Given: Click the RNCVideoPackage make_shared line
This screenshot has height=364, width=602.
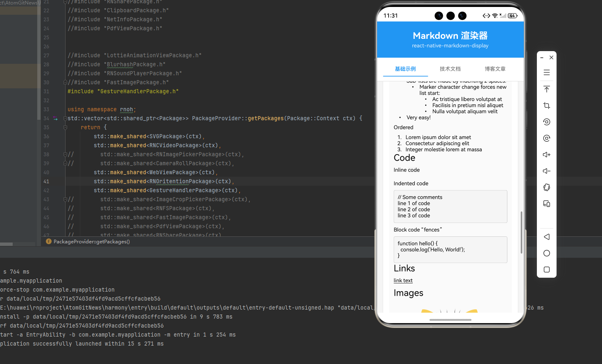Looking at the screenshot, I should point(157,146).
